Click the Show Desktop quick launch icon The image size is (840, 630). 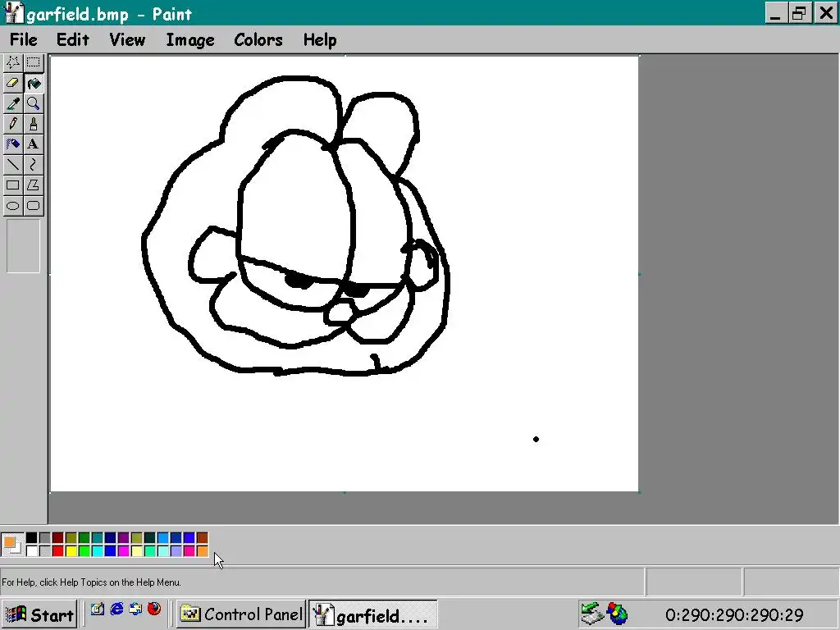tap(97, 609)
